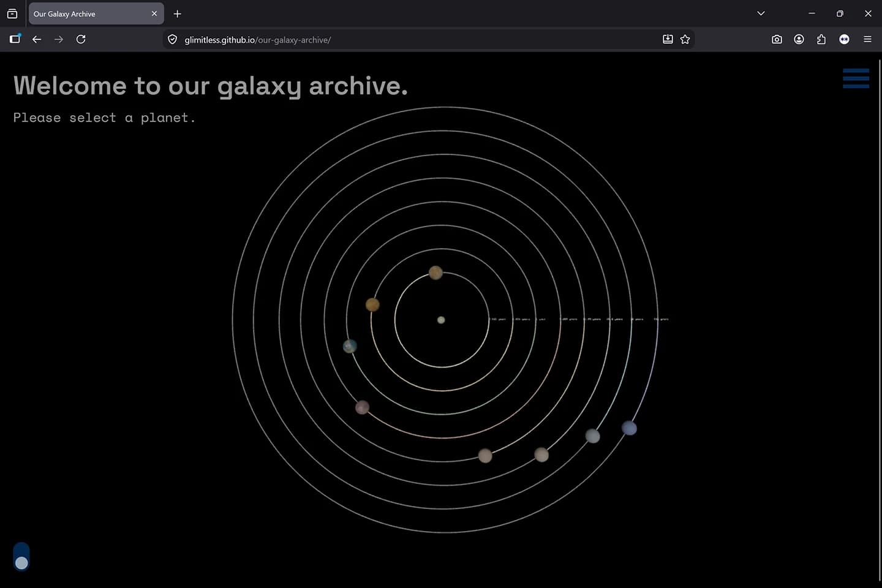This screenshot has height=588, width=882.
Task: Close the Our Galaxy Archive tab
Action: click(x=154, y=13)
